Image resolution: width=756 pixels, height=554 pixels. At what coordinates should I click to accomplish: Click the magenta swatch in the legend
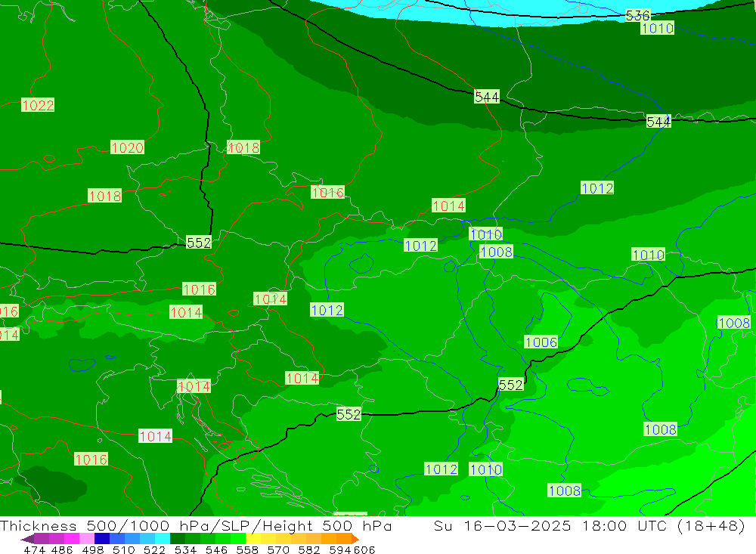click(x=72, y=539)
